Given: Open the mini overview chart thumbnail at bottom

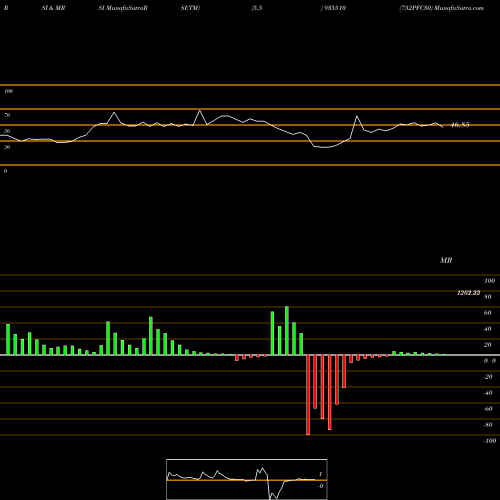Looking at the screenshot, I should 247,479.
